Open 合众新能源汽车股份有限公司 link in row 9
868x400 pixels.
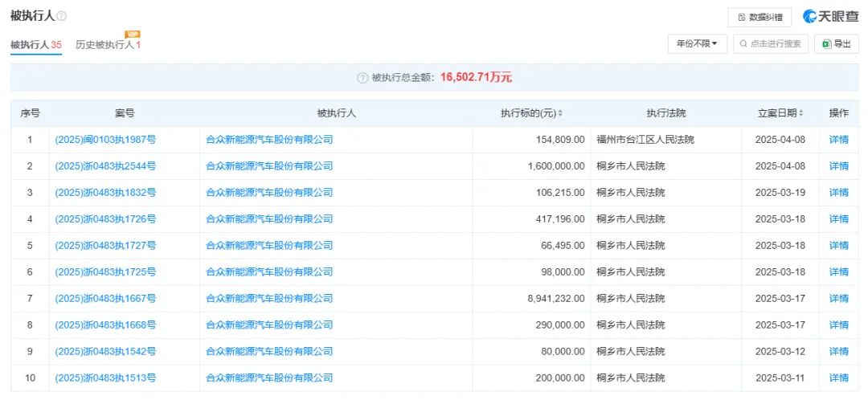(269, 352)
